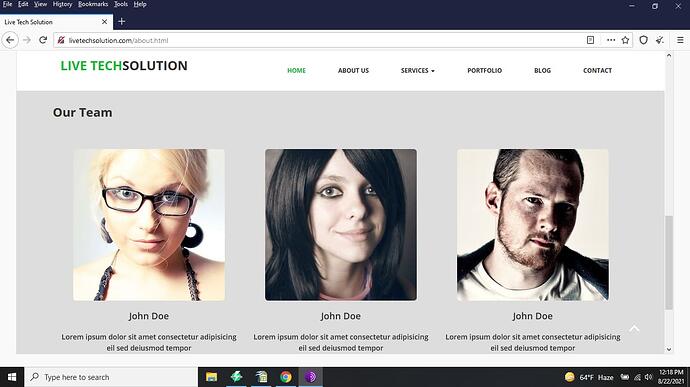Reload the current page
Screen dimensions: 690x387
pos(43,40)
